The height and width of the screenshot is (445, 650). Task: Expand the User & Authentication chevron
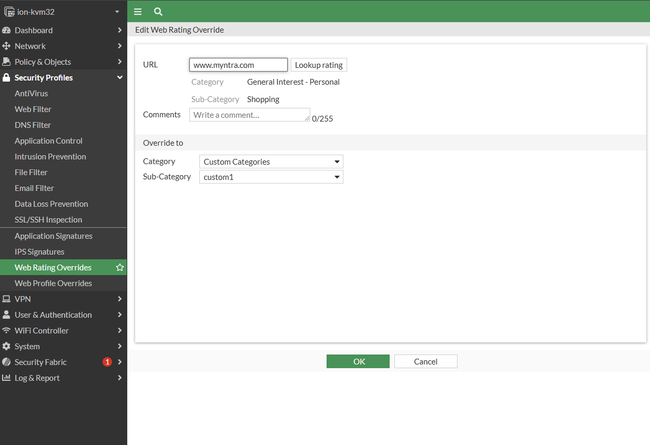(119, 315)
